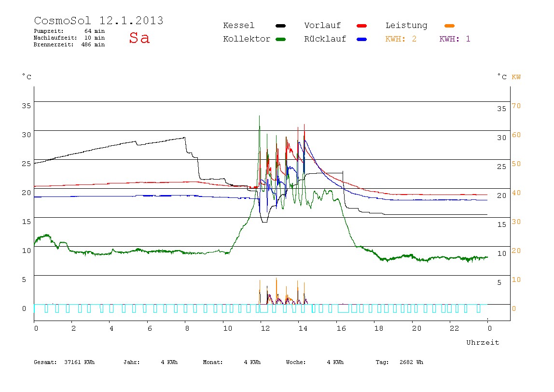Click the 'Monat:' footer label
This screenshot has height=392, width=554.
point(213,362)
